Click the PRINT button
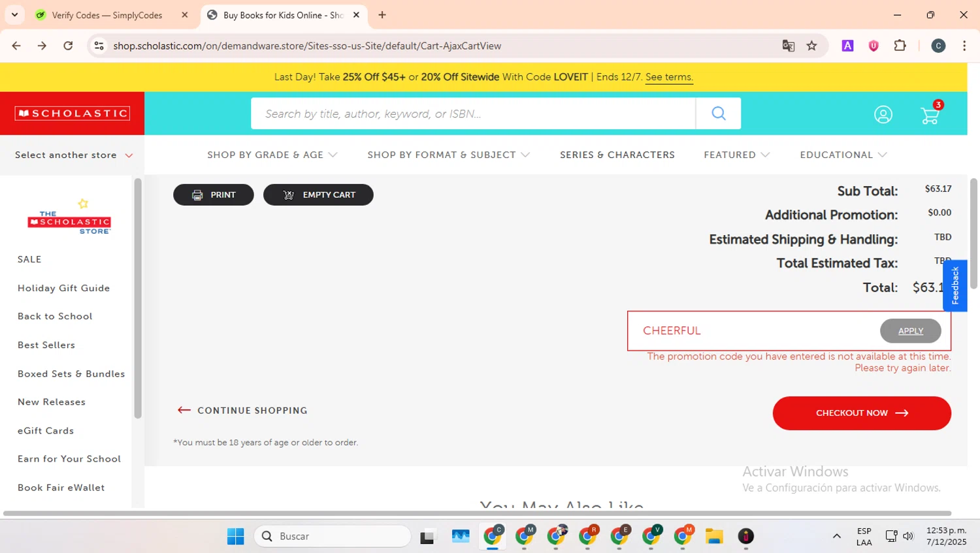Image resolution: width=980 pixels, height=553 pixels. pyautogui.click(x=214, y=195)
